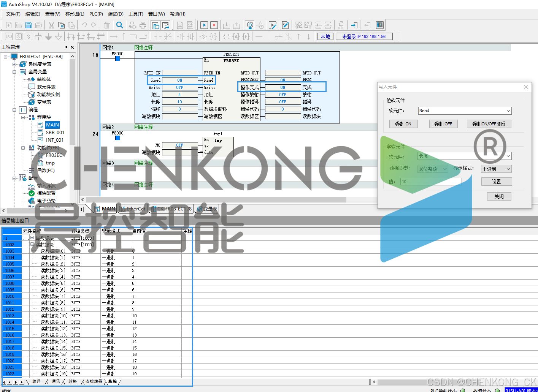Screen dimensions: 538x392
Task: Open the PLC(P) menu
Action: [96, 14]
